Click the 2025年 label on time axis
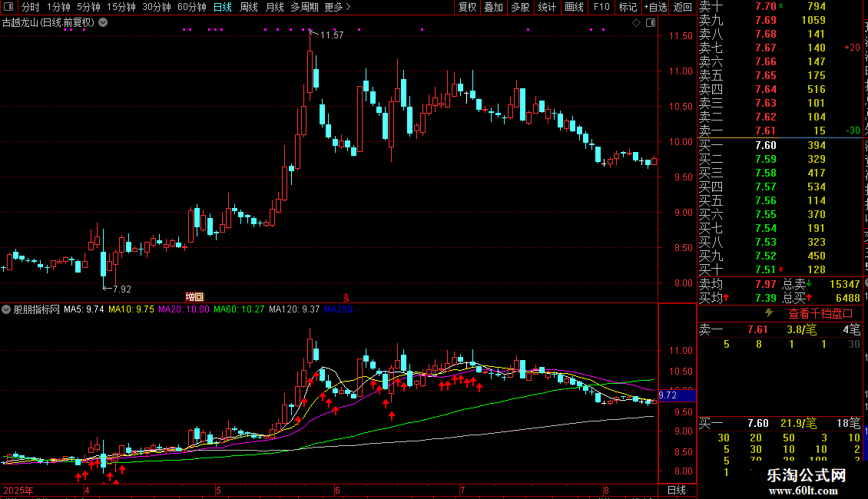This screenshot has width=868, height=499. coord(18,490)
